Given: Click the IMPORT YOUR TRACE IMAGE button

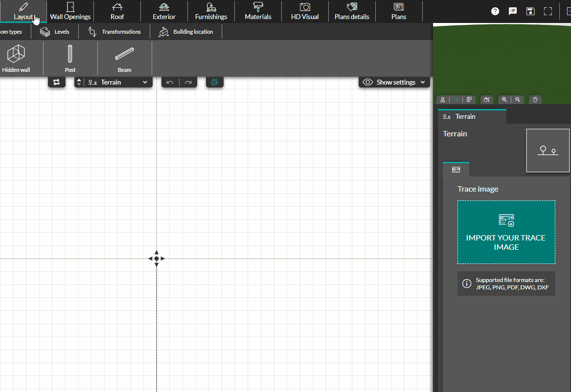Looking at the screenshot, I should click(506, 232).
